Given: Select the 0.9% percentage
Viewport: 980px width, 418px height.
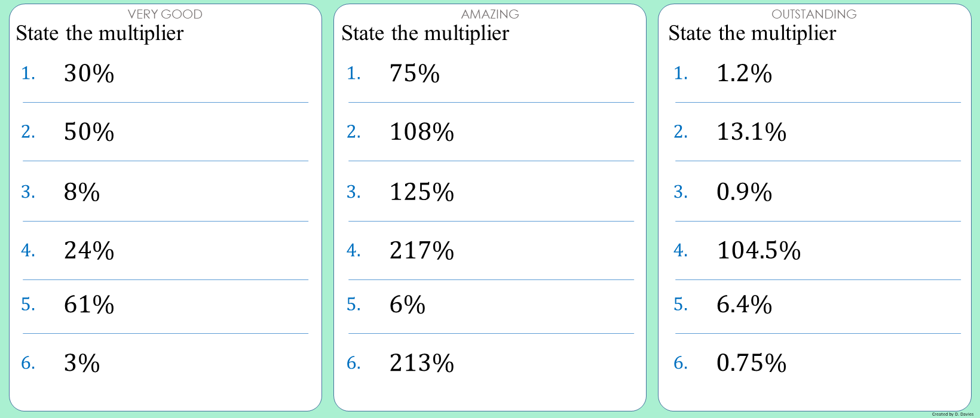Looking at the screenshot, I should (x=744, y=192).
